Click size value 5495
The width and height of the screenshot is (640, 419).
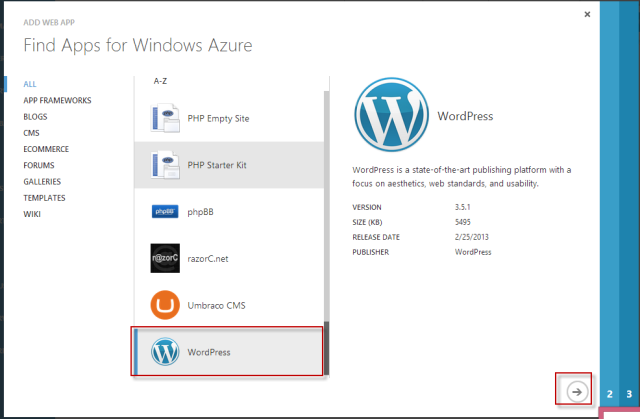point(462,222)
